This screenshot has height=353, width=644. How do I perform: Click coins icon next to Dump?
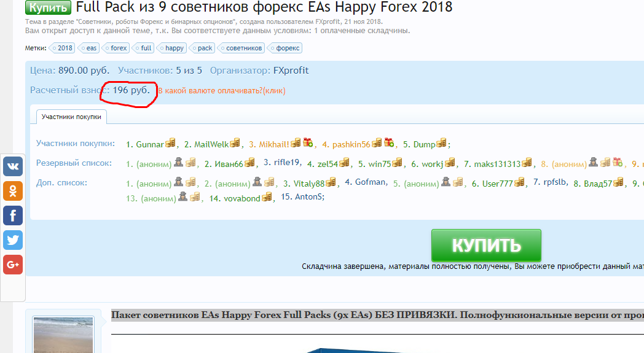pos(441,143)
